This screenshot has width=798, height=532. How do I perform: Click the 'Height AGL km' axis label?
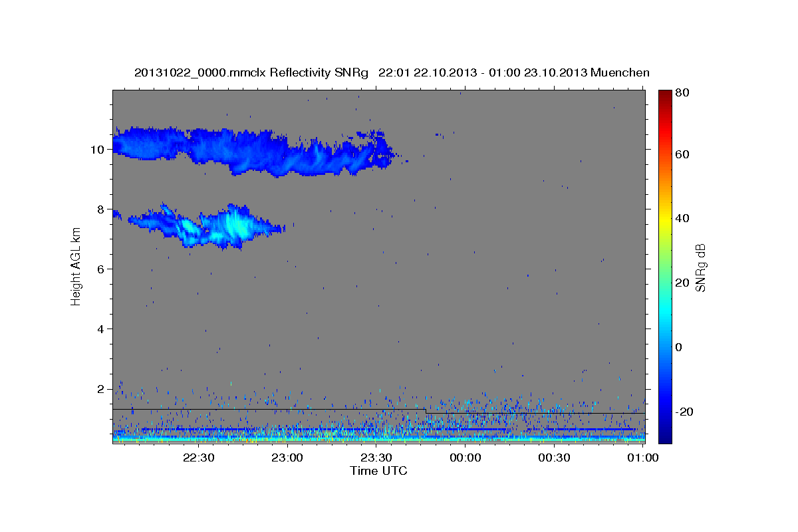tap(76, 265)
